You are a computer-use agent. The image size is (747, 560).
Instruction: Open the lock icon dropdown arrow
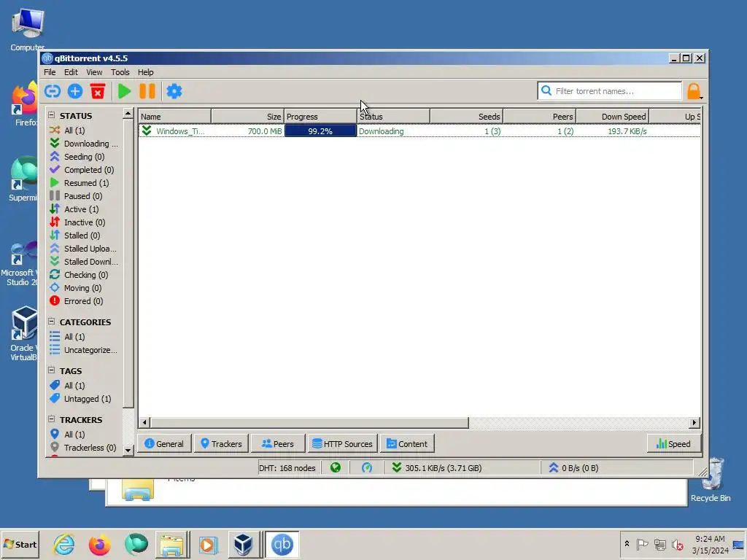tap(701, 97)
